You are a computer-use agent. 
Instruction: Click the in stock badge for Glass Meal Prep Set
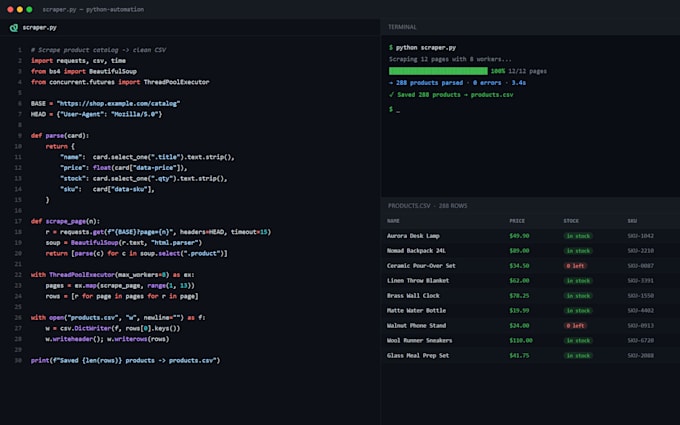pyautogui.click(x=578, y=356)
